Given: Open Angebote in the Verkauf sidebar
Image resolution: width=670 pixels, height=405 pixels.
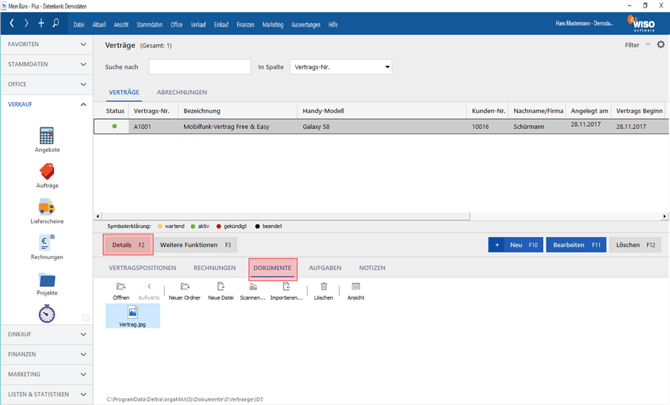Looking at the screenshot, I should tap(46, 137).
